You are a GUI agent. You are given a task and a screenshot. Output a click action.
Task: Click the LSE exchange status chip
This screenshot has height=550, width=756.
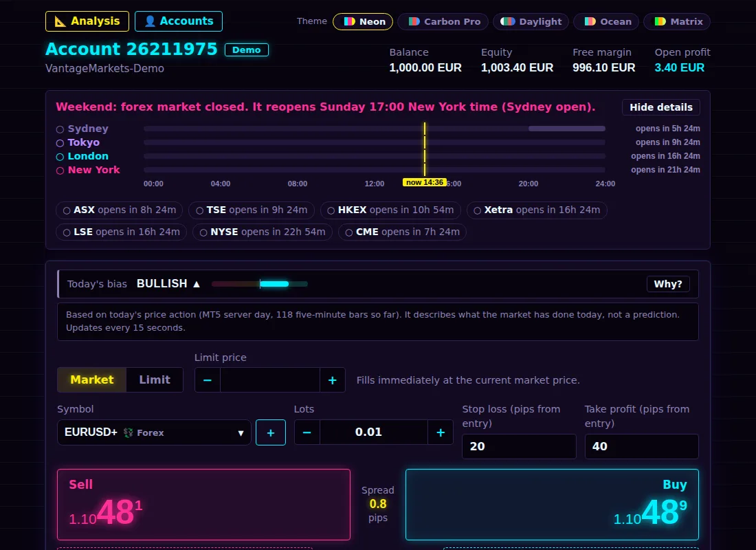click(122, 232)
